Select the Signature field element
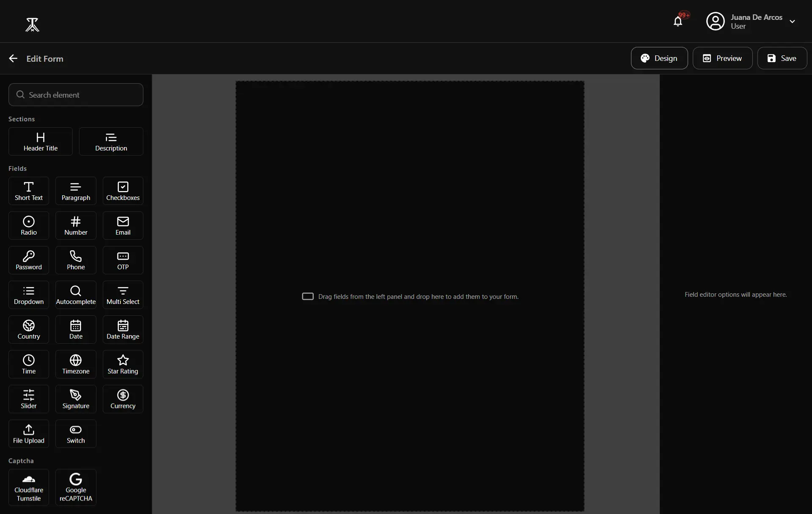812x514 pixels. [76, 399]
